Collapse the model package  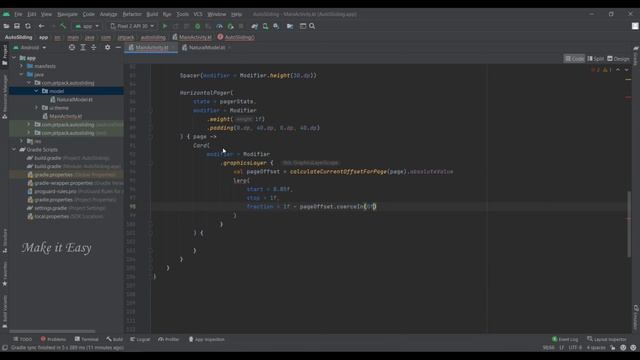point(36,91)
